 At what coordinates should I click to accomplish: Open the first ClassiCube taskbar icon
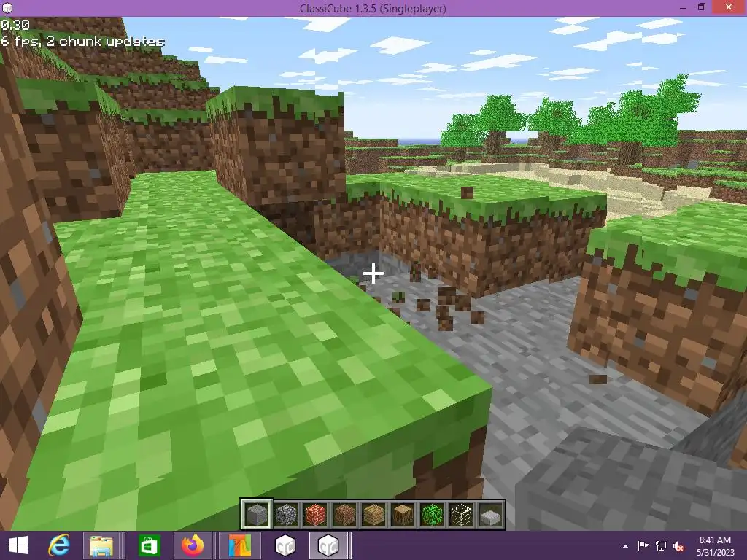point(285,545)
